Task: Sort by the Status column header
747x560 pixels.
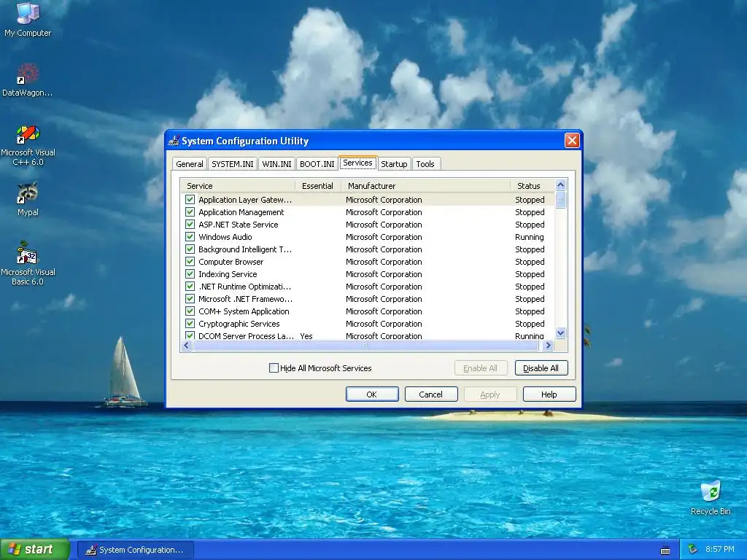Action: 533,186
